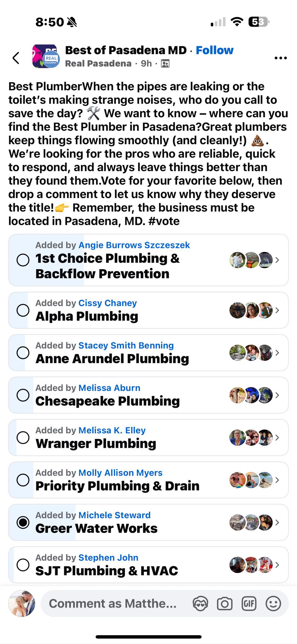Open the emoji smiley icon
The height and width of the screenshot is (644, 297).
point(273,603)
